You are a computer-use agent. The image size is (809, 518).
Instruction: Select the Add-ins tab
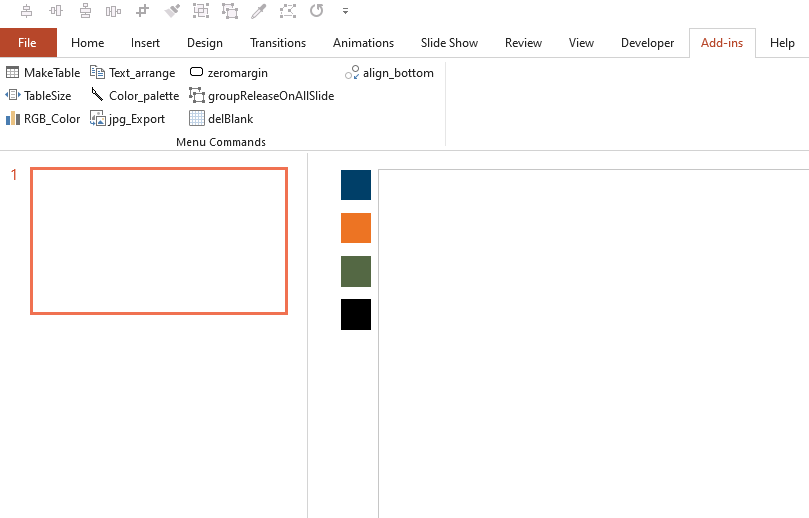click(x=722, y=43)
